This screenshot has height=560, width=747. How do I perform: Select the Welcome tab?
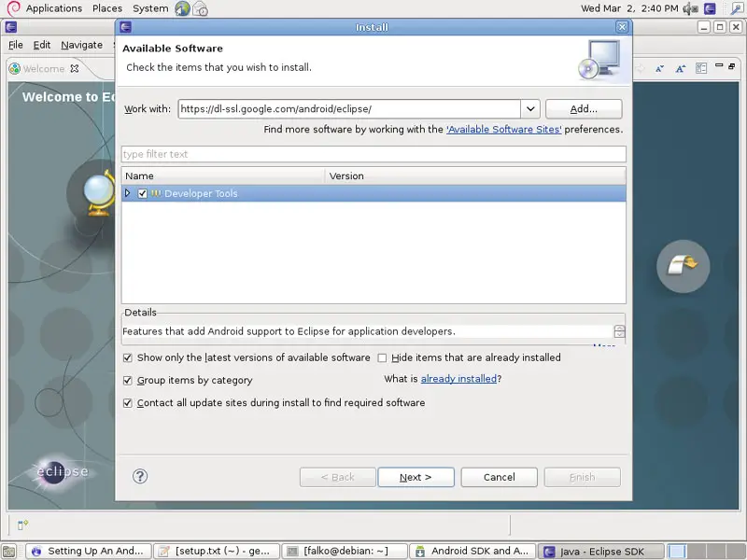pyautogui.click(x=43, y=68)
